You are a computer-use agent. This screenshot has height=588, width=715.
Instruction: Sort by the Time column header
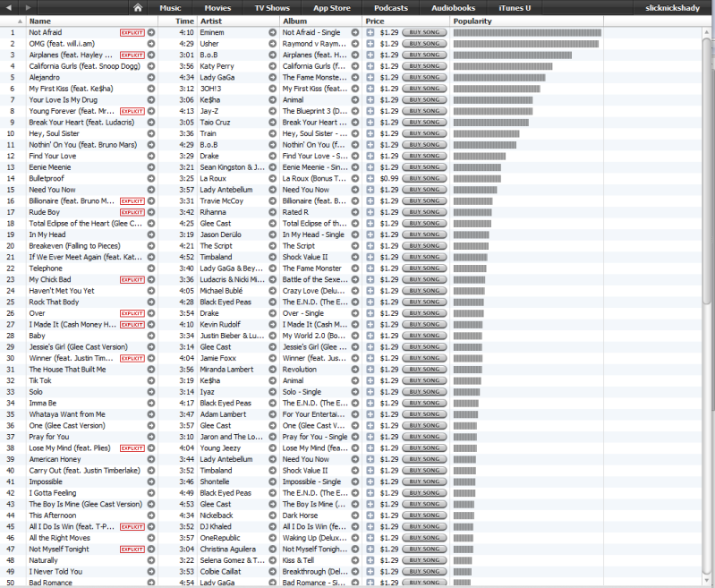point(178,21)
